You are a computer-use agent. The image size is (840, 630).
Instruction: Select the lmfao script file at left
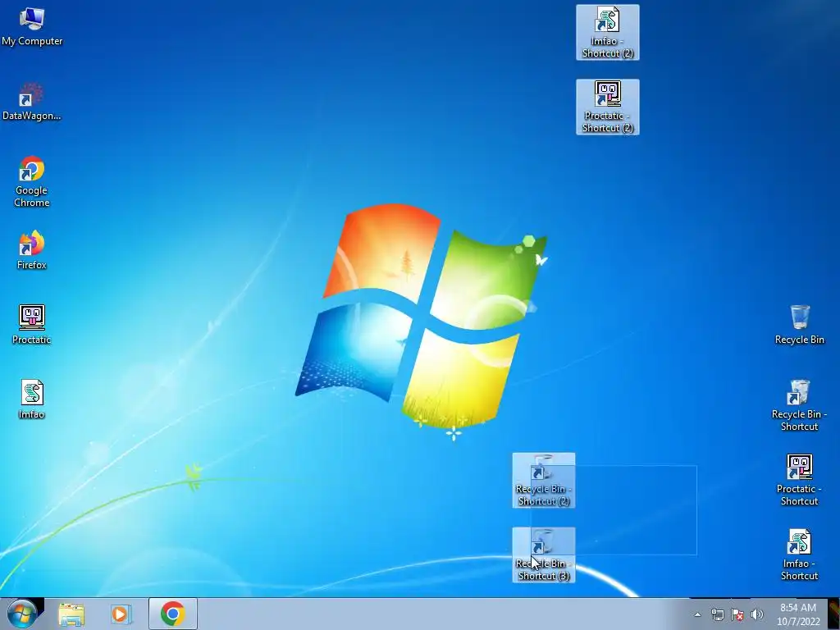pyautogui.click(x=32, y=399)
